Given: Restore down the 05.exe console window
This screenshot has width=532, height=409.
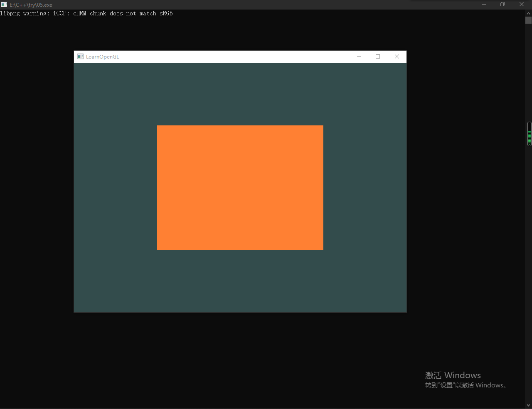Looking at the screenshot, I should 502,5.
